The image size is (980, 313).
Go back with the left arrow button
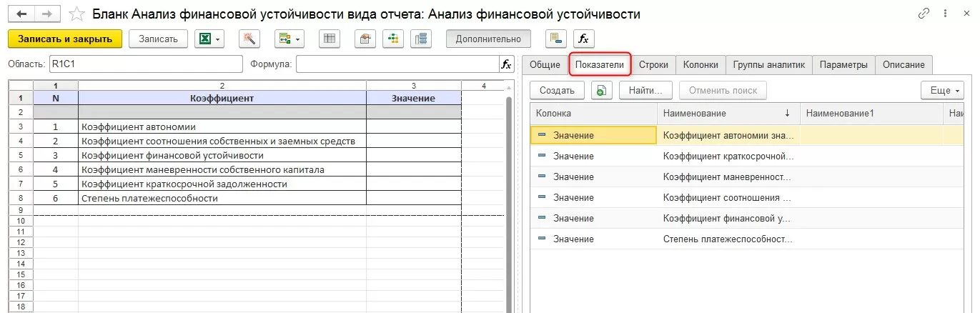(x=22, y=14)
